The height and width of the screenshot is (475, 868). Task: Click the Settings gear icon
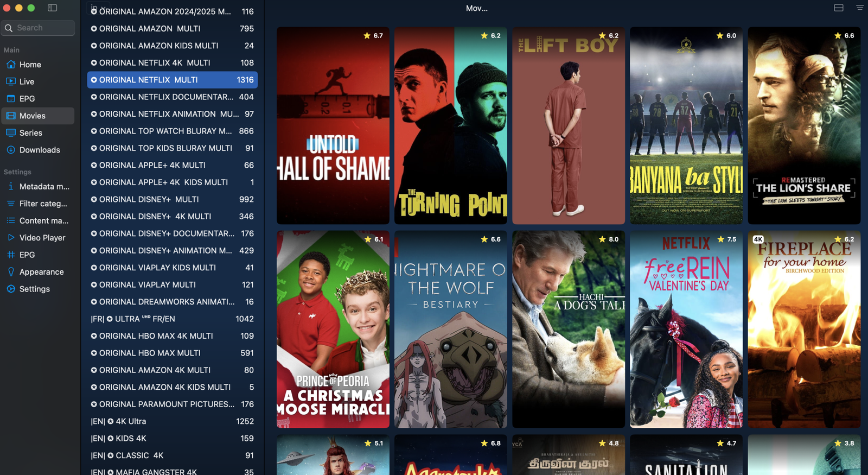[x=11, y=289]
